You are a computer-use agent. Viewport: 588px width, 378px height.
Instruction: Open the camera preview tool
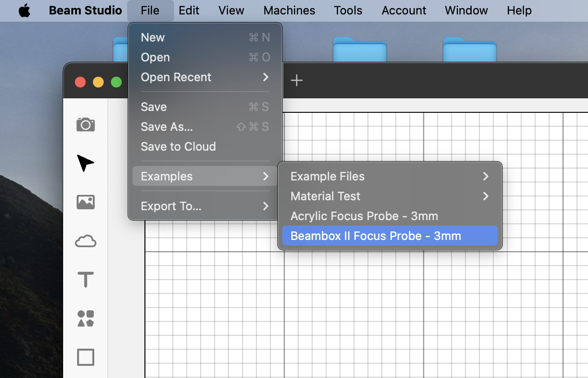(86, 124)
